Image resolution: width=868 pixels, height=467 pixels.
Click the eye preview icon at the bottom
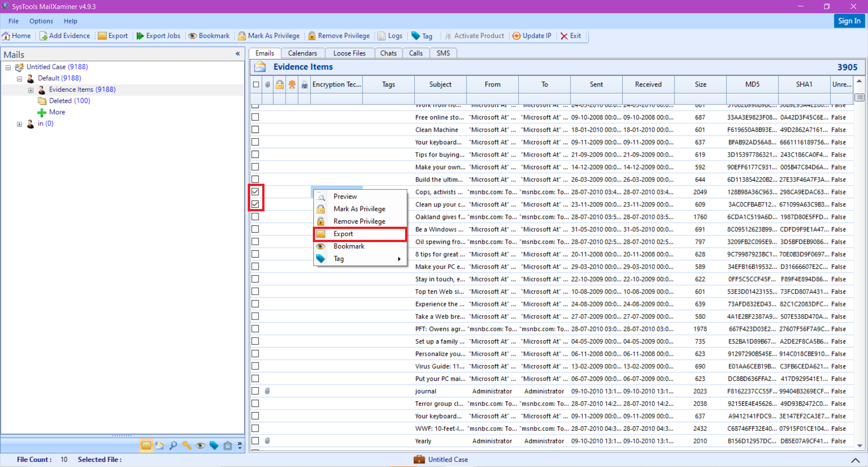tap(200, 445)
